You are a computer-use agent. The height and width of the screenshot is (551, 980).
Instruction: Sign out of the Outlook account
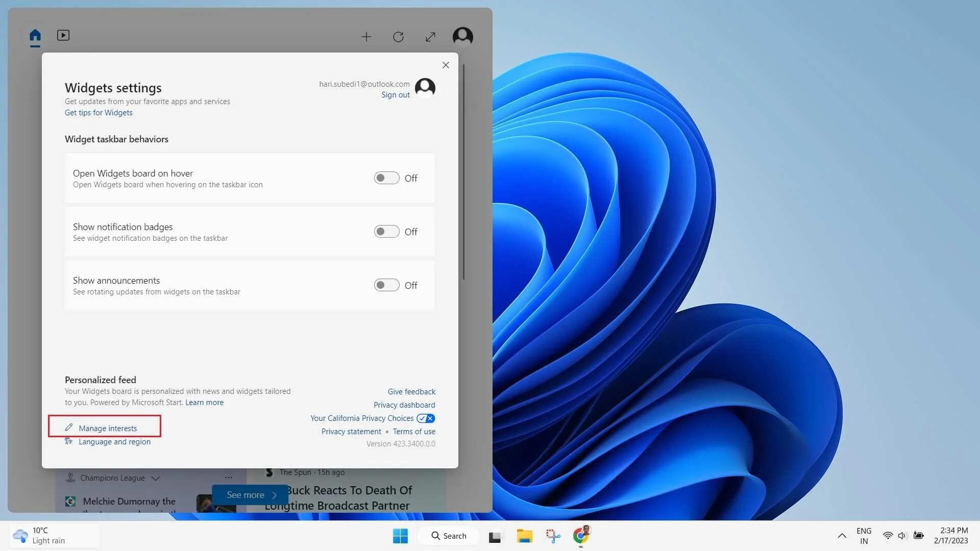(x=396, y=95)
